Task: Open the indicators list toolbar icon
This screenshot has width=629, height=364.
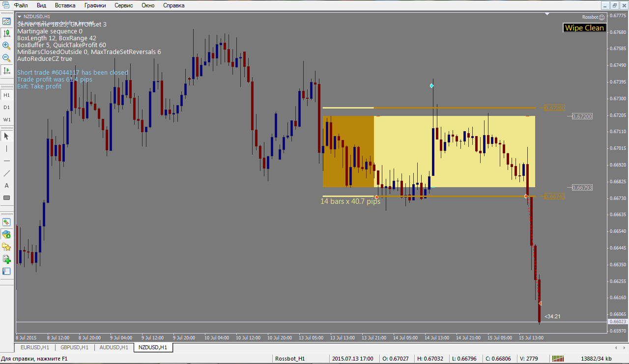Action: [x=6, y=21]
